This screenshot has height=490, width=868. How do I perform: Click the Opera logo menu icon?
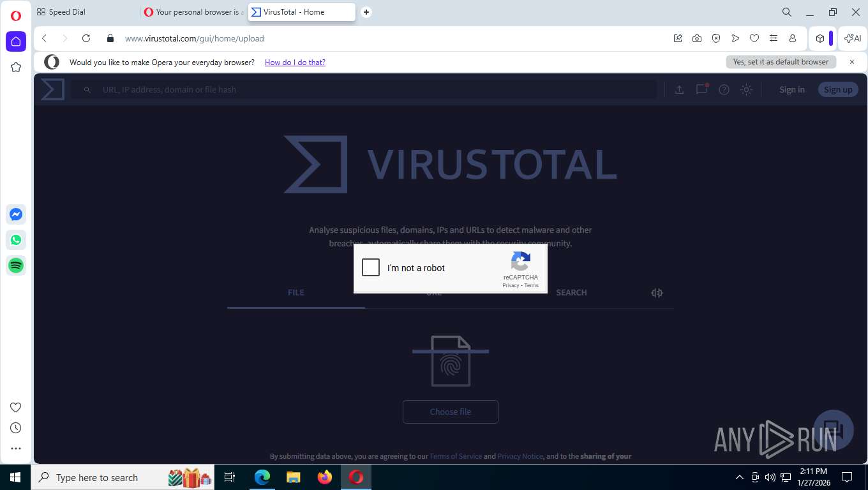[16, 16]
